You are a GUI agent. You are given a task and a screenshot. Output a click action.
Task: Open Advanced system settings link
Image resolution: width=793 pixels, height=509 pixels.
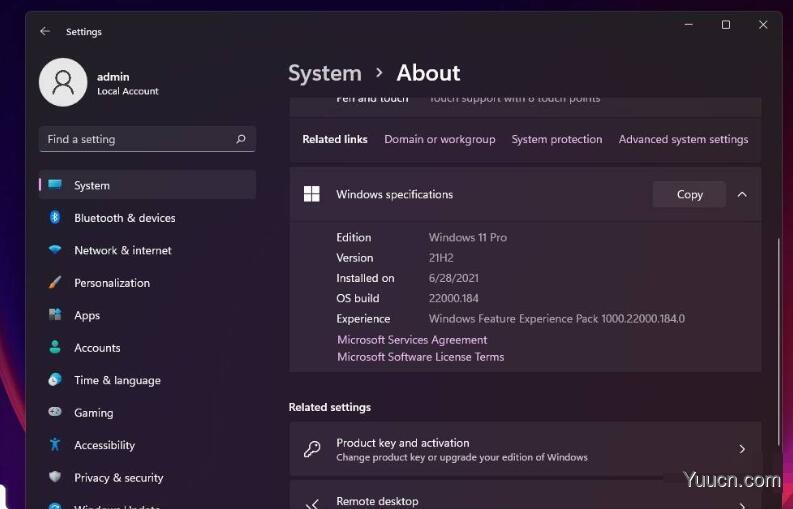pyautogui.click(x=683, y=139)
